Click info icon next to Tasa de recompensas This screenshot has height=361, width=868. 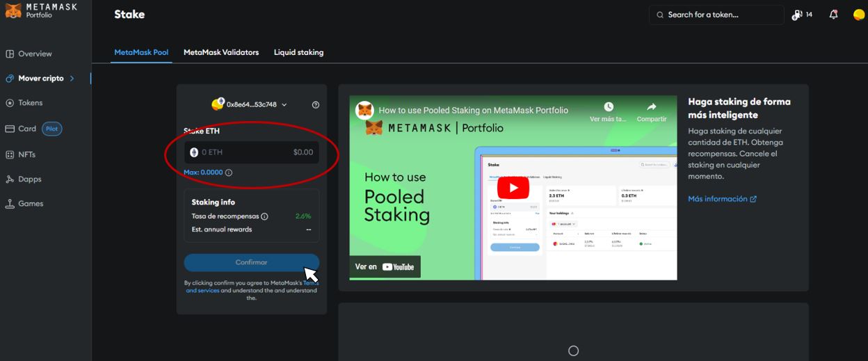click(264, 217)
